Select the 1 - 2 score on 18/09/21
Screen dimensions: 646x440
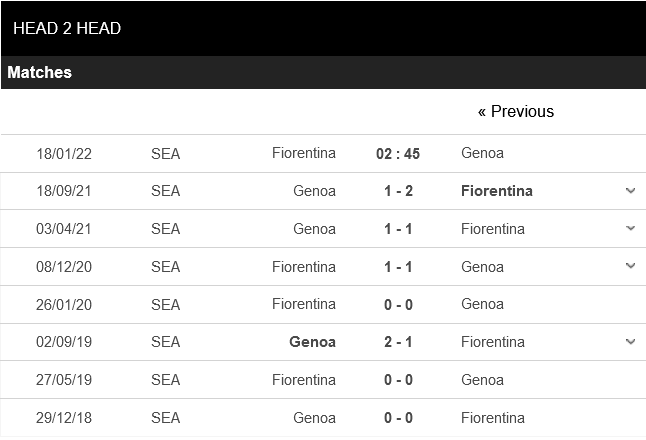[398, 191]
